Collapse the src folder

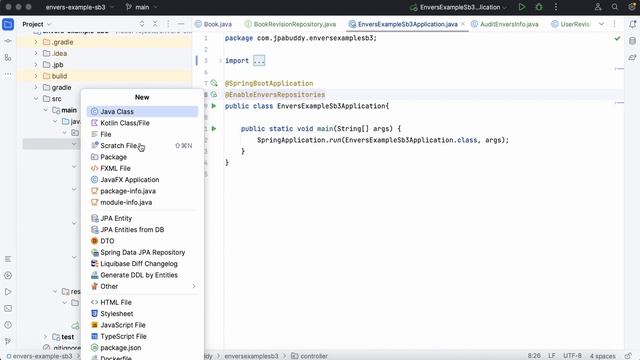(x=36, y=99)
